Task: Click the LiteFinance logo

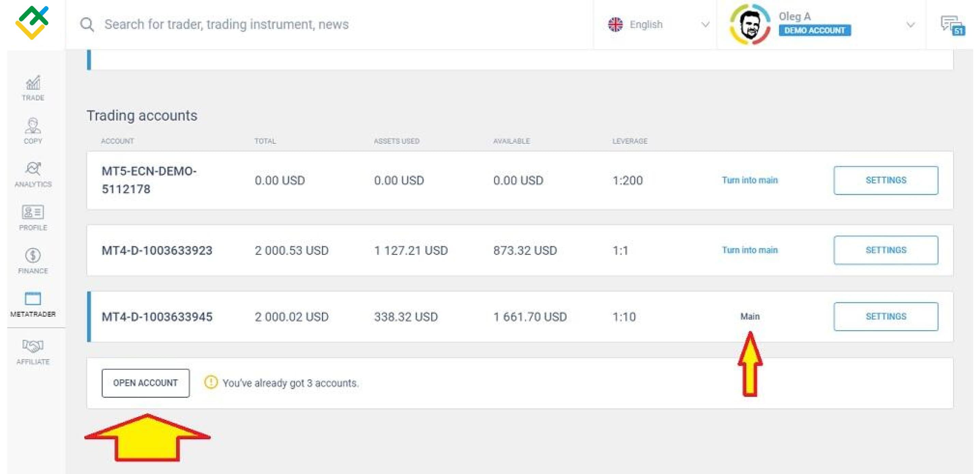Action: pos(32,23)
